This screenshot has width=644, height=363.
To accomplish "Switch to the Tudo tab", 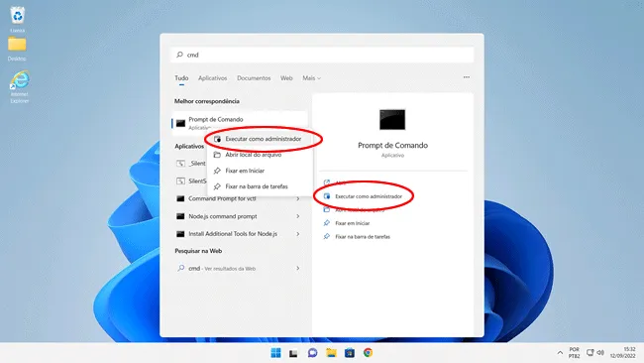I will click(181, 78).
